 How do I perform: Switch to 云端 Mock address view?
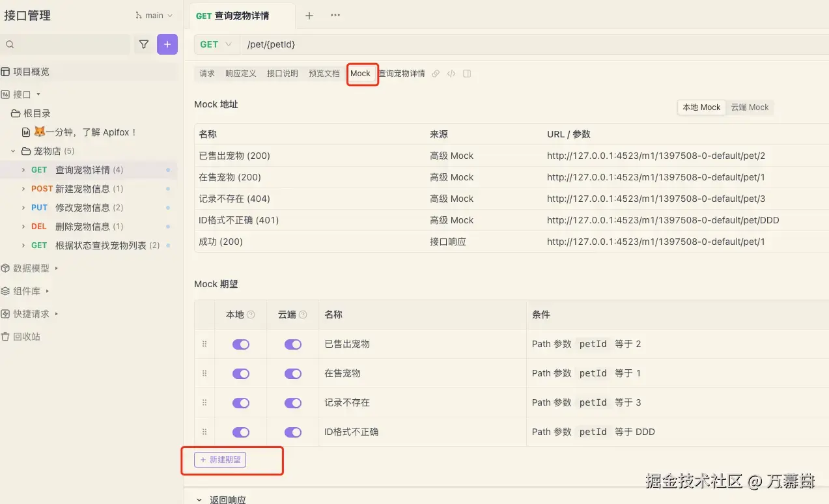pyautogui.click(x=750, y=107)
